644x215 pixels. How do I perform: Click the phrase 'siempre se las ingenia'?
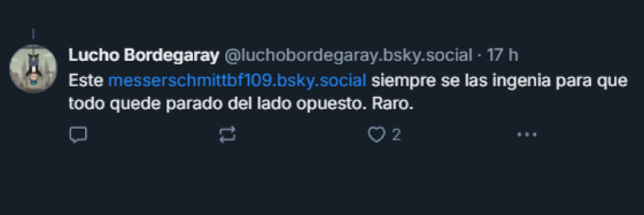(x=461, y=81)
